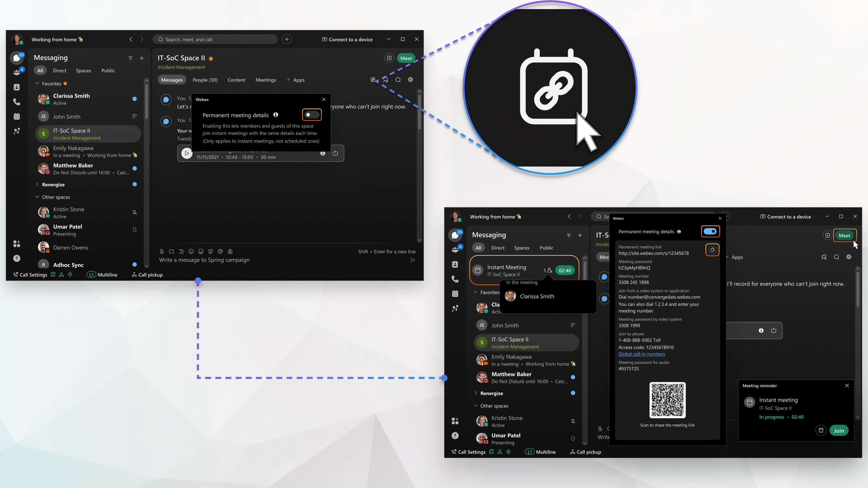Viewport: 868px width, 488px height.
Task: Open Meetings calendar icon in upper window sidebar
Action: click(x=17, y=117)
